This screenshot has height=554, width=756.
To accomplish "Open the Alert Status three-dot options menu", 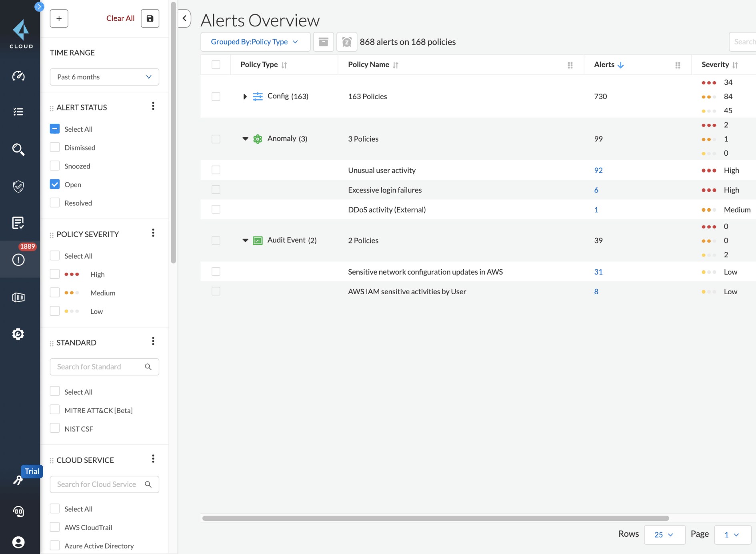I will (x=153, y=106).
